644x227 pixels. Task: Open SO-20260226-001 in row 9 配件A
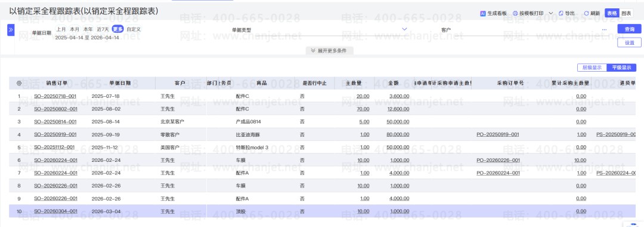[x=55, y=198]
